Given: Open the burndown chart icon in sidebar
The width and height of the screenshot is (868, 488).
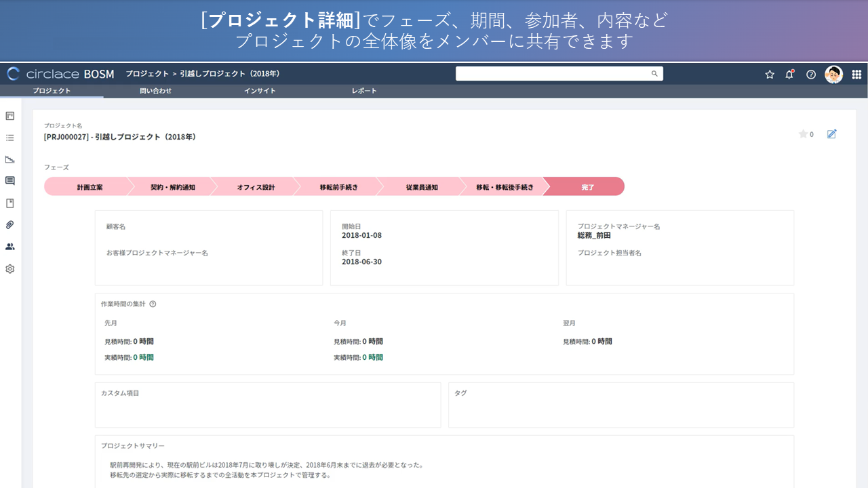Looking at the screenshot, I should point(10,159).
